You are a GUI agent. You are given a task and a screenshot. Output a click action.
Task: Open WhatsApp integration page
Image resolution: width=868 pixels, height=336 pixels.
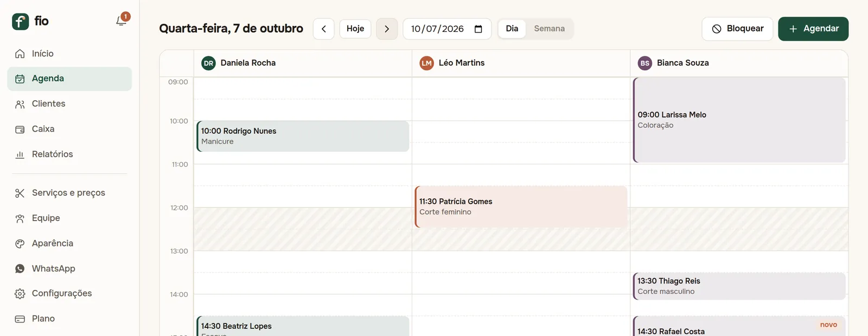[x=69, y=269]
